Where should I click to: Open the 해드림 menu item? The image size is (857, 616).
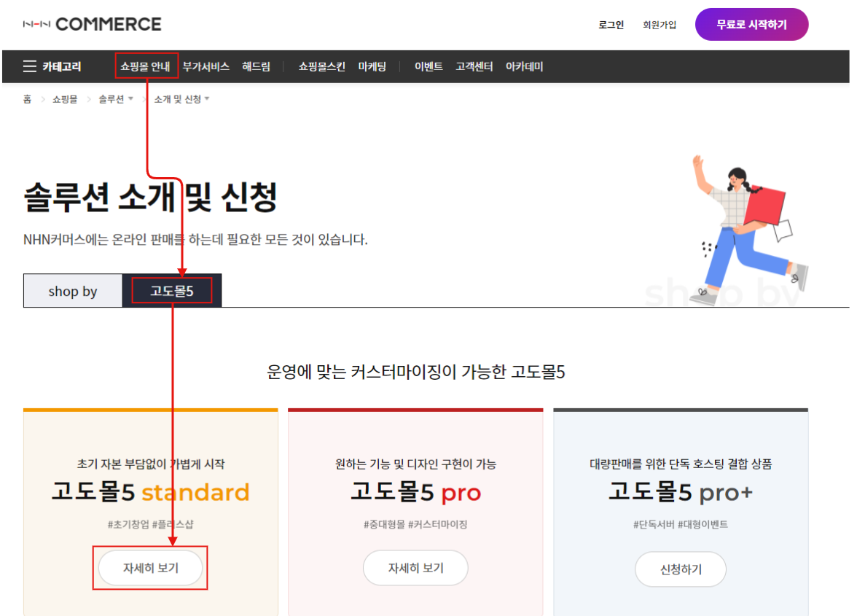(x=256, y=66)
